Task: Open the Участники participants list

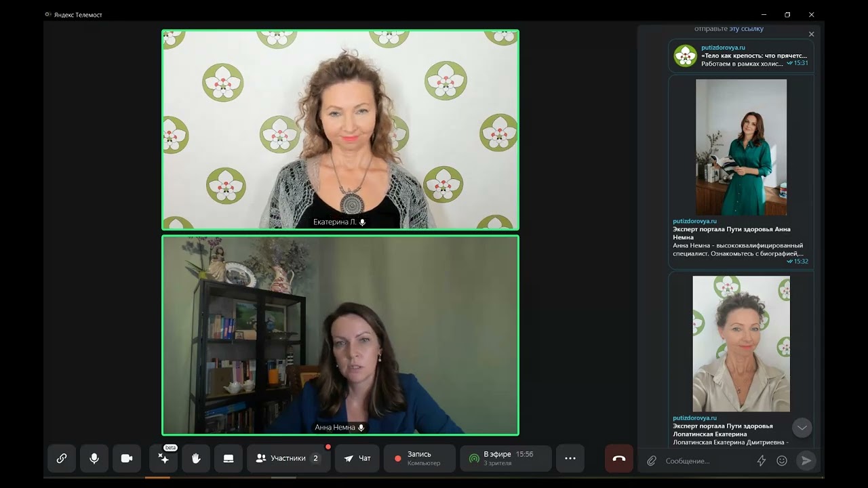Action: pyautogui.click(x=289, y=458)
